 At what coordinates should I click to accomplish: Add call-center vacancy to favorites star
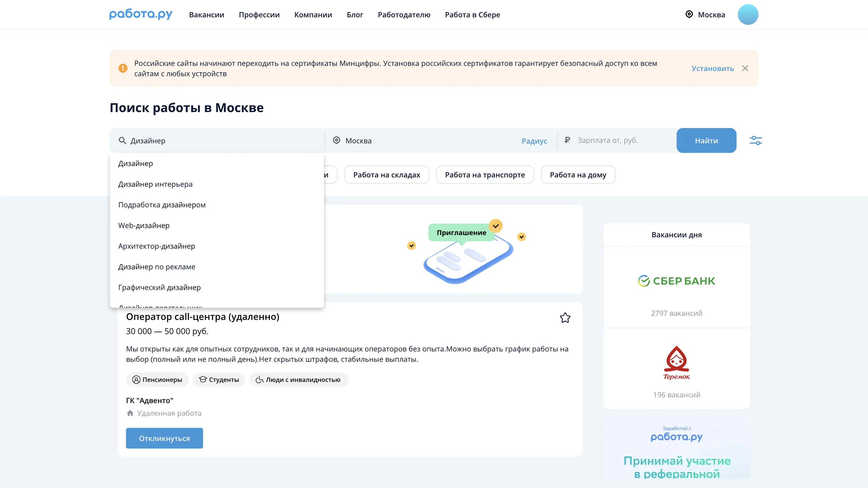pos(565,318)
